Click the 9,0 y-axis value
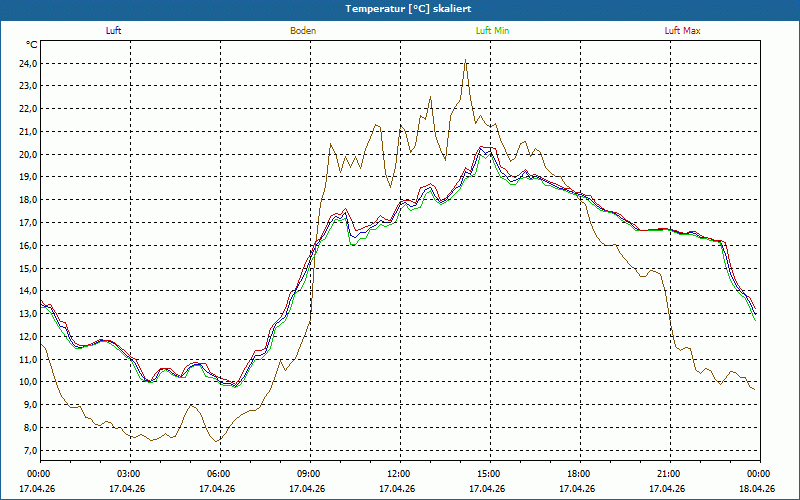 point(30,405)
